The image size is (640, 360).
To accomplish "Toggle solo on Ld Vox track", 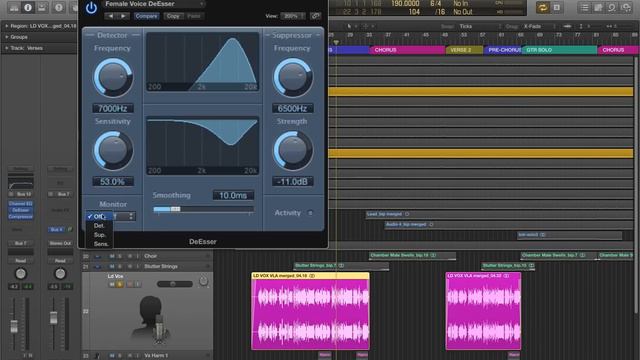I will (120, 284).
